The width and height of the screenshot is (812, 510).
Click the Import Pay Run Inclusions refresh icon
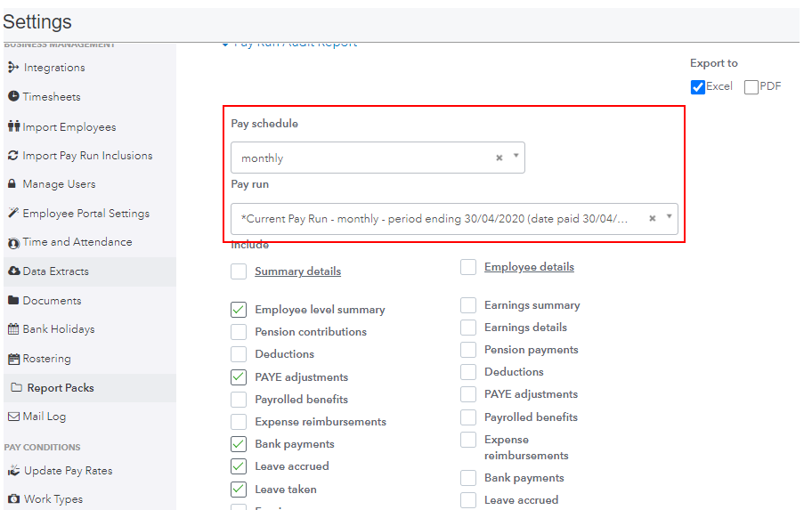click(x=13, y=155)
